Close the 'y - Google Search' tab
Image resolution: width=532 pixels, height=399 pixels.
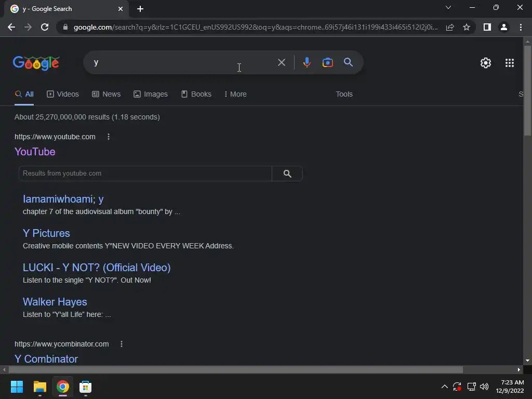(120, 9)
